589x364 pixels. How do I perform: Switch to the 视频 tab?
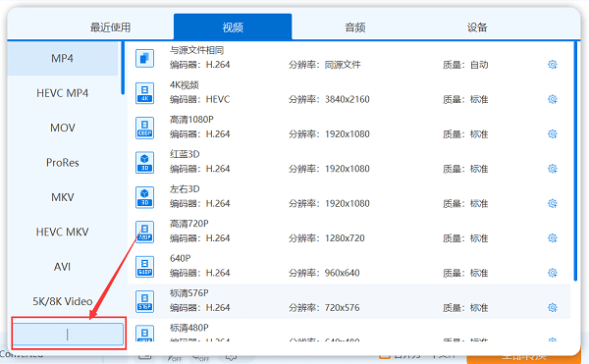[233, 27]
